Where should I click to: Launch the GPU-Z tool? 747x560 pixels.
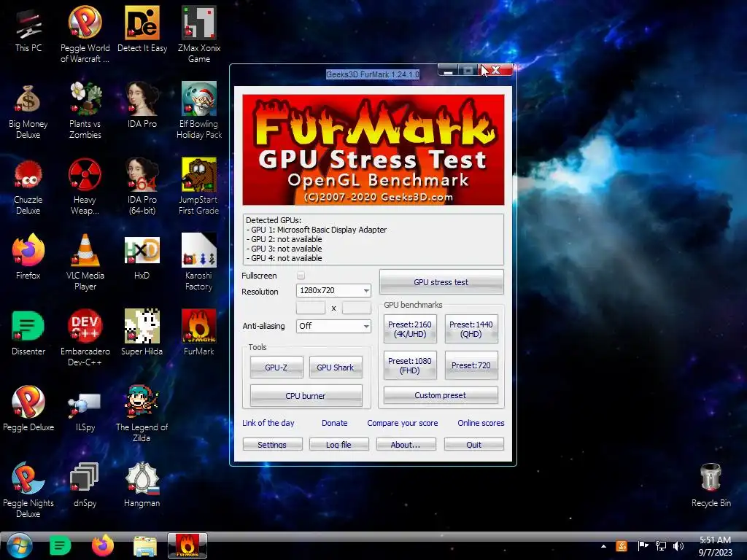[276, 367]
